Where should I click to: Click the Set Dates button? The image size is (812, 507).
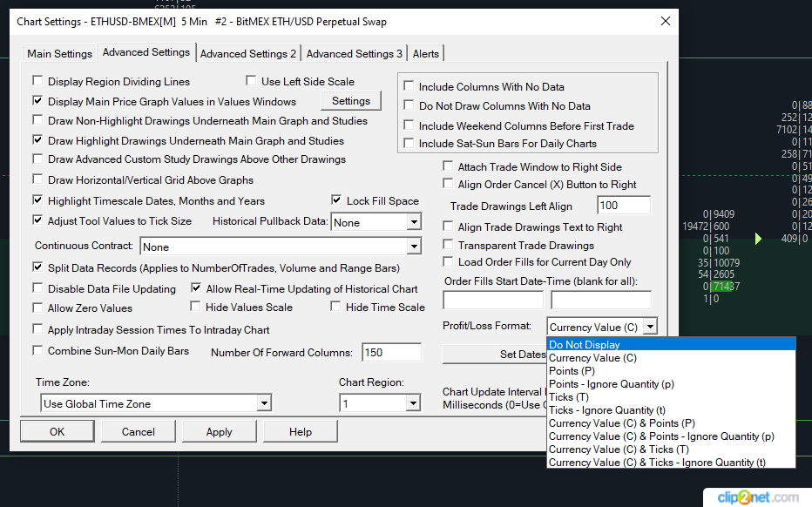tap(495, 355)
